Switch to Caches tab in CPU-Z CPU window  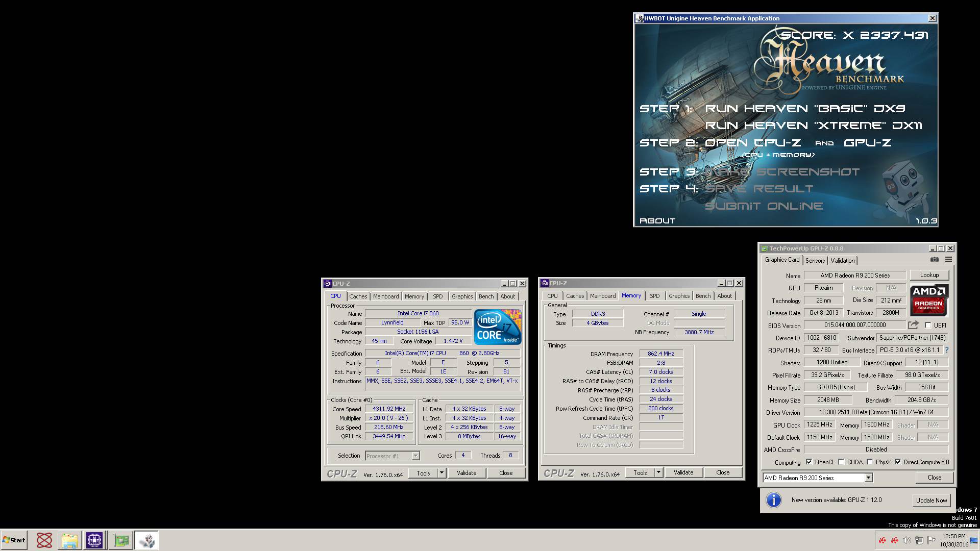tap(358, 296)
